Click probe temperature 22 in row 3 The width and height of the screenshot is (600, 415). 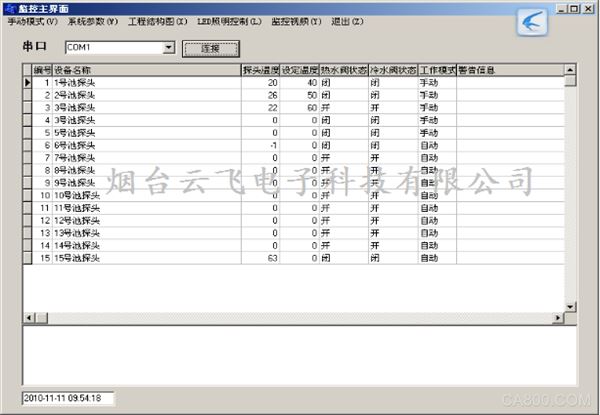coord(261,107)
